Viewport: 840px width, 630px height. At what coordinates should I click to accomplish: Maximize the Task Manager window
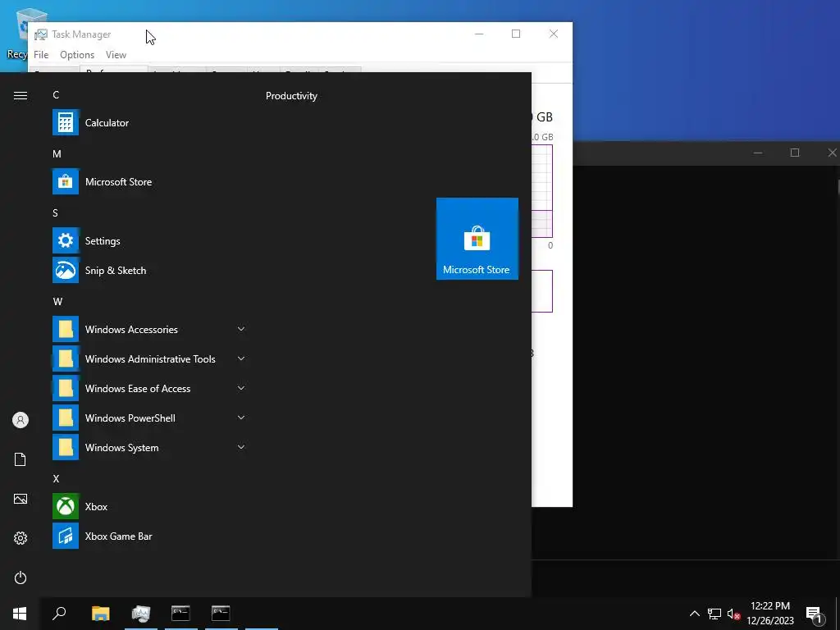tap(516, 34)
